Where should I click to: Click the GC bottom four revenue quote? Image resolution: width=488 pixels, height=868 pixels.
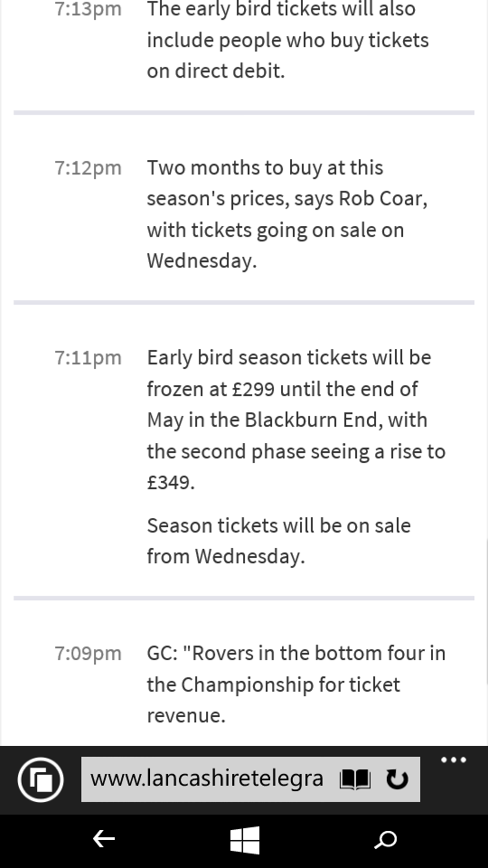coord(296,684)
